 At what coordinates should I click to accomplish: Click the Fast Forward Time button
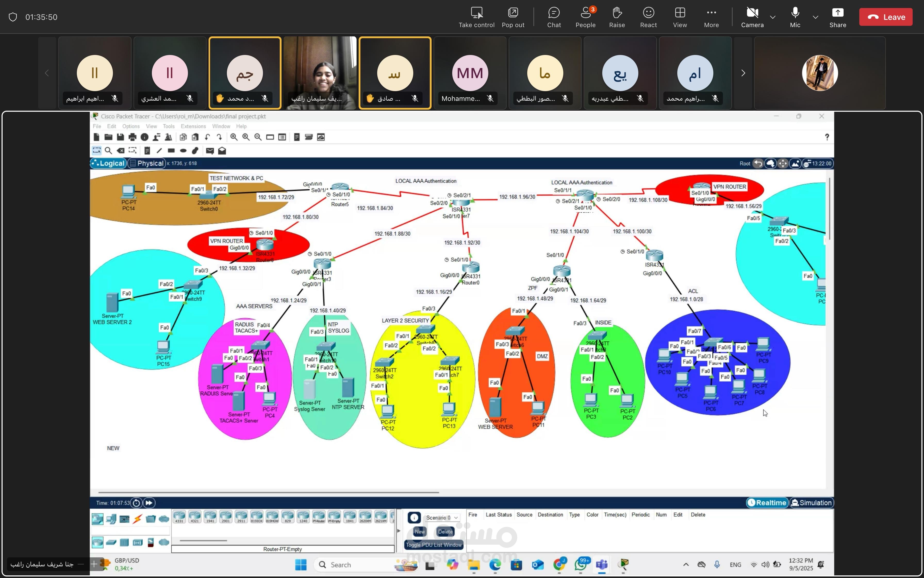[x=149, y=503]
